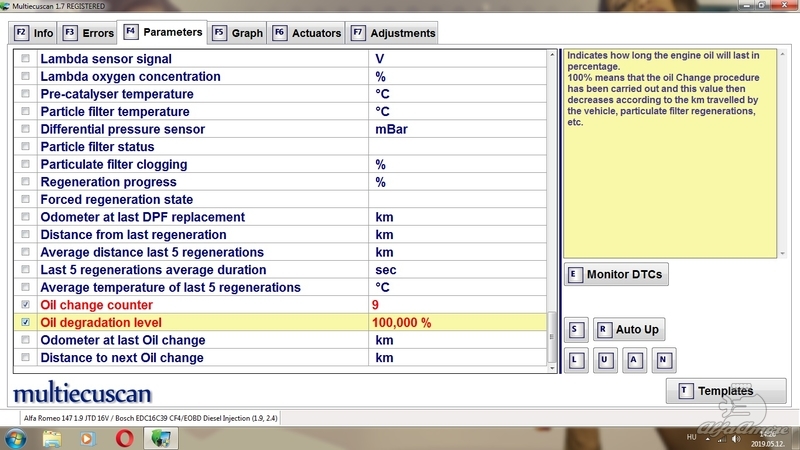800x450 pixels.
Task: Tick Particle filter temperature checkbox
Action: [x=26, y=111]
